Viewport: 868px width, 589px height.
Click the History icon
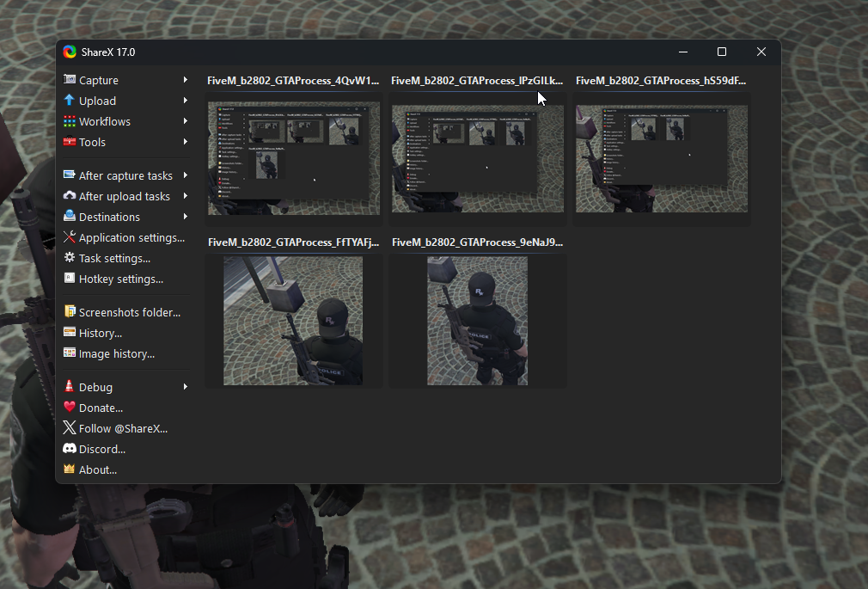pos(70,332)
